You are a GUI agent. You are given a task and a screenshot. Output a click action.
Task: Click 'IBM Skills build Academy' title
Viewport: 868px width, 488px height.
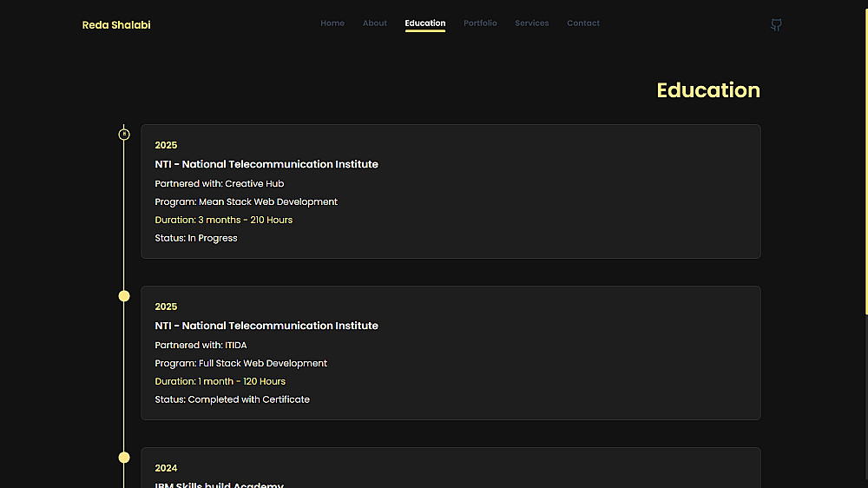[x=220, y=485]
